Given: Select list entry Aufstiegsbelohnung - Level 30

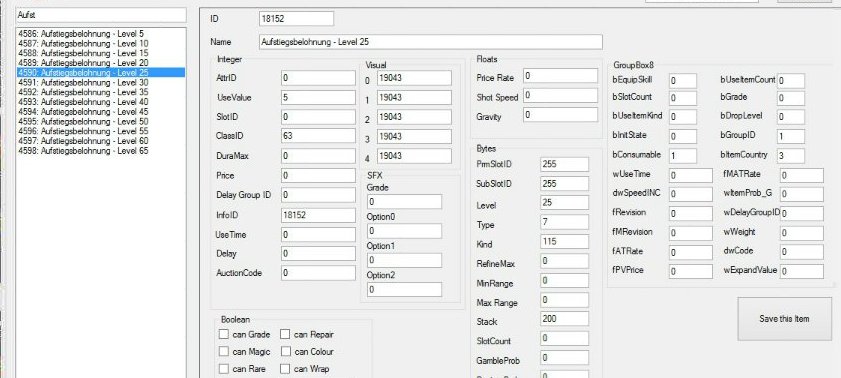Looking at the screenshot, I should pos(101,83).
